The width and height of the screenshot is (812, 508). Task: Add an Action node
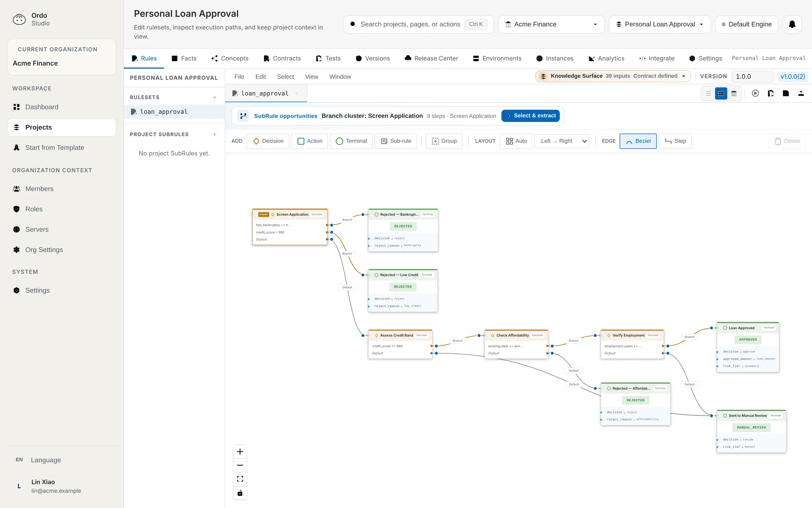point(310,141)
